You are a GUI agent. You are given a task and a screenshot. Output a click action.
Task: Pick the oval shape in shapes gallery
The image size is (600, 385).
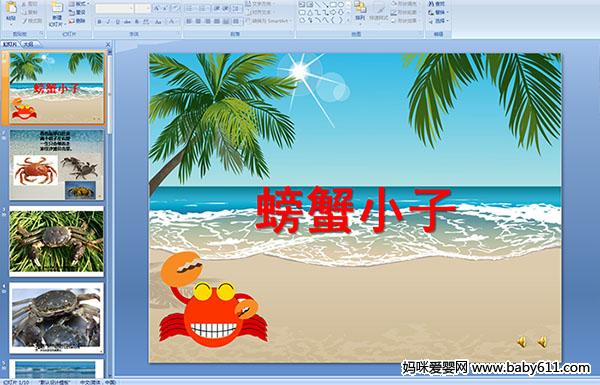click(x=341, y=4)
